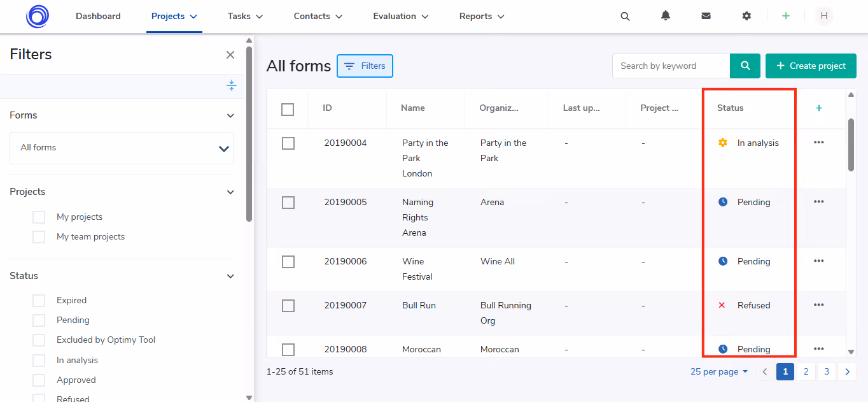Image resolution: width=868 pixels, height=402 pixels.
Task: Open row actions for 20190005
Action: tap(819, 201)
